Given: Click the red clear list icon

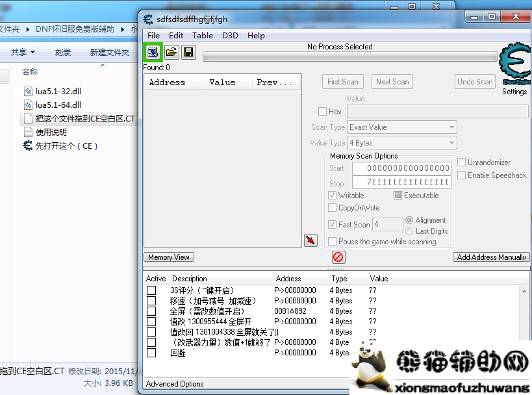Looking at the screenshot, I should pyautogui.click(x=338, y=257).
